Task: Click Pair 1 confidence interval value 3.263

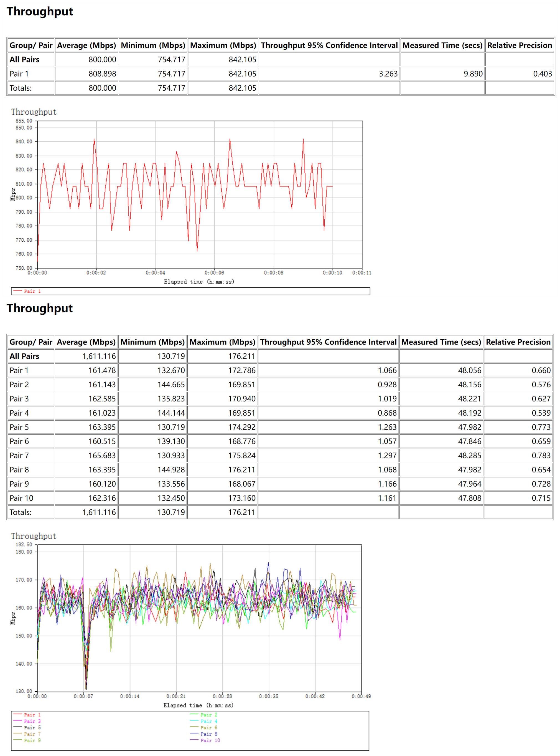Action: tap(388, 74)
